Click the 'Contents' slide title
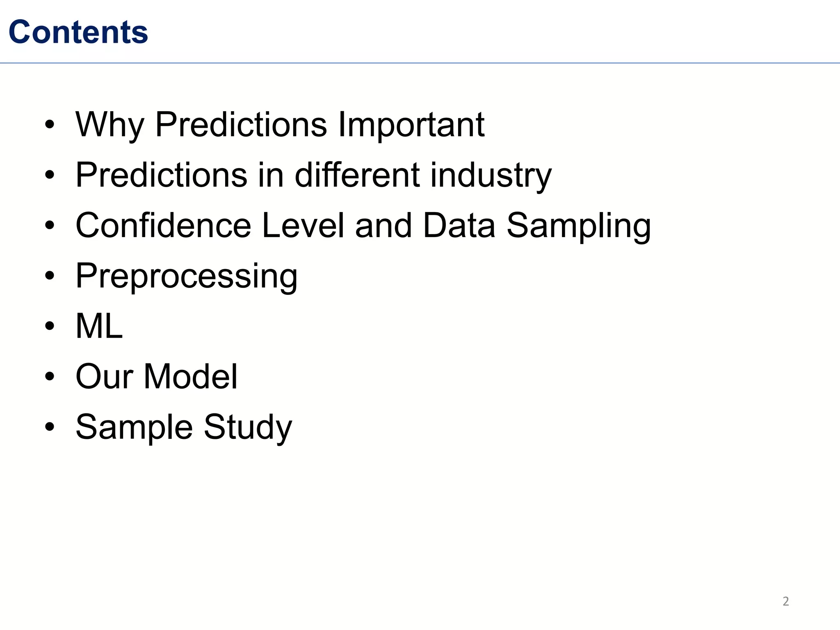 [78, 32]
